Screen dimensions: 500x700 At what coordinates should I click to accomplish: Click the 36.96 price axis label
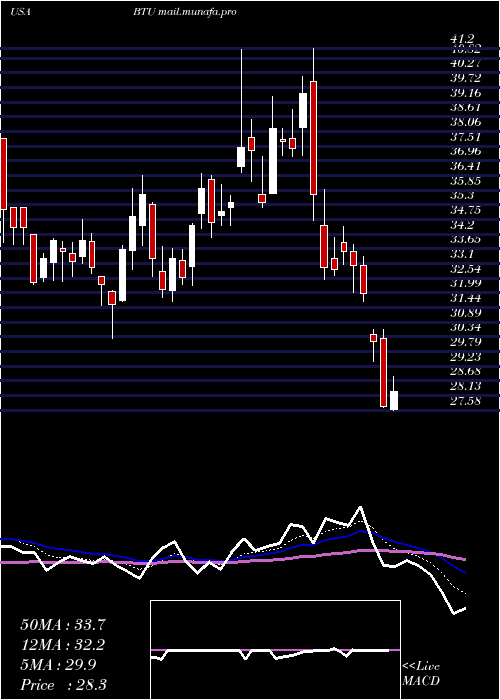pos(465,152)
